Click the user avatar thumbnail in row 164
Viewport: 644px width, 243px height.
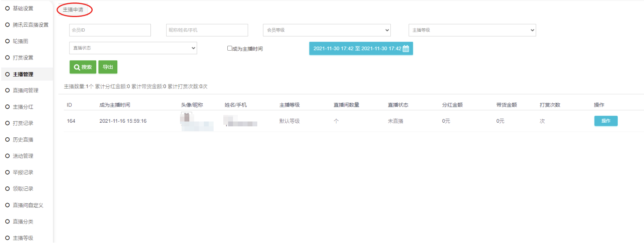pos(186,117)
